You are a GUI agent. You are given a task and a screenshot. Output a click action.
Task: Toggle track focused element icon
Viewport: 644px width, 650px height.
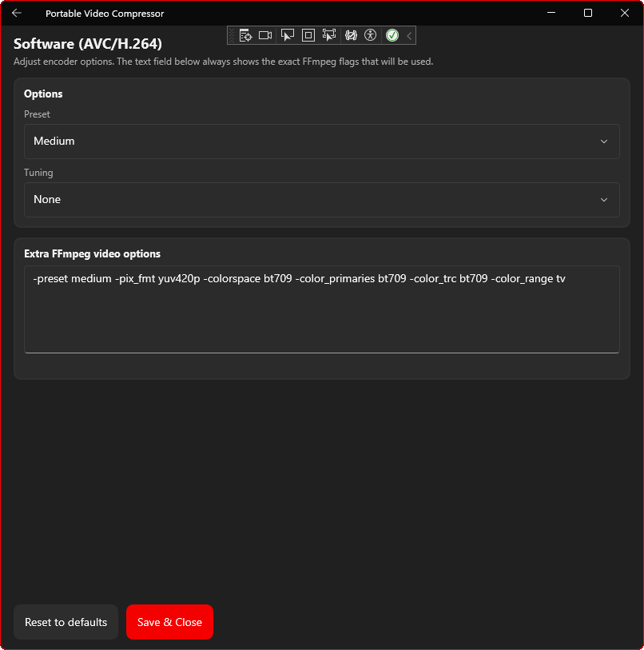(329, 35)
